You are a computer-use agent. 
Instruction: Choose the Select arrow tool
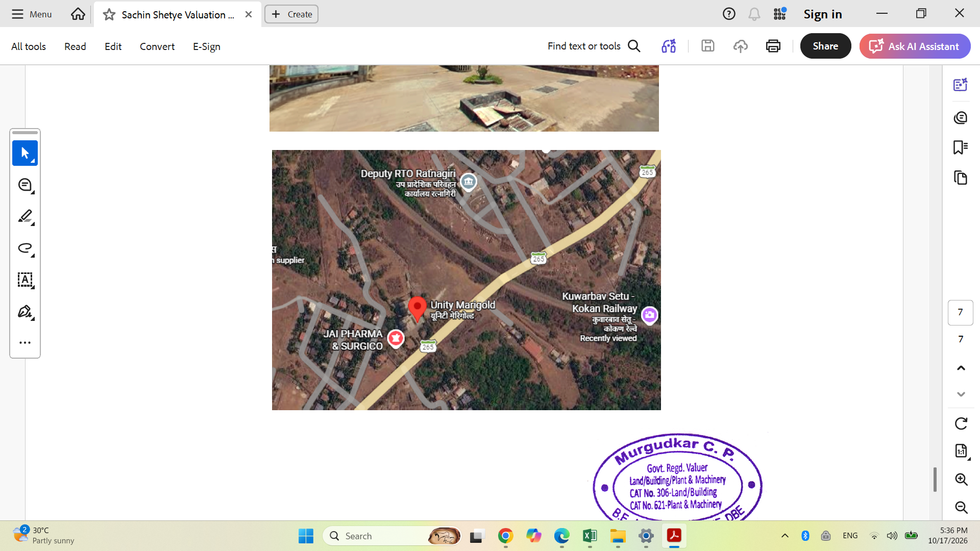(x=25, y=153)
